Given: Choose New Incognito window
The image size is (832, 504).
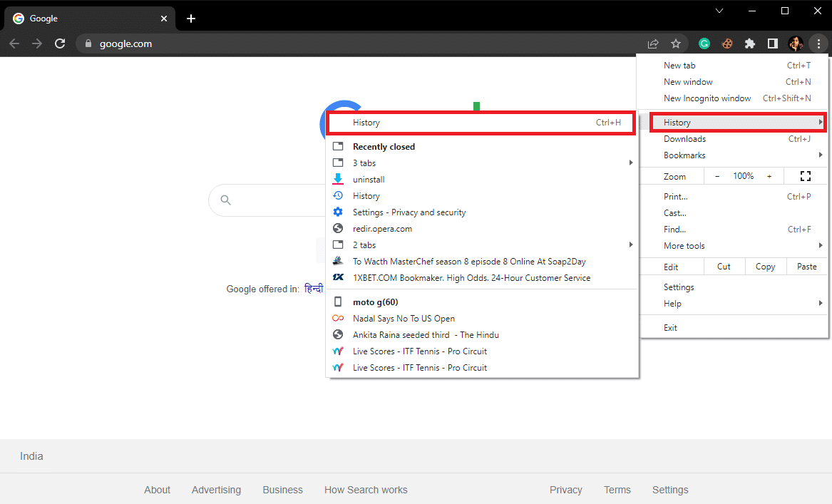Looking at the screenshot, I should pyautogui.click(x=734, y=98).
